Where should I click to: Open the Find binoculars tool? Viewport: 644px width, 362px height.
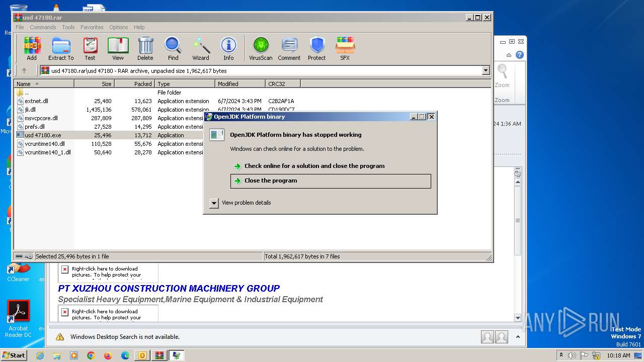pos(173,49)
